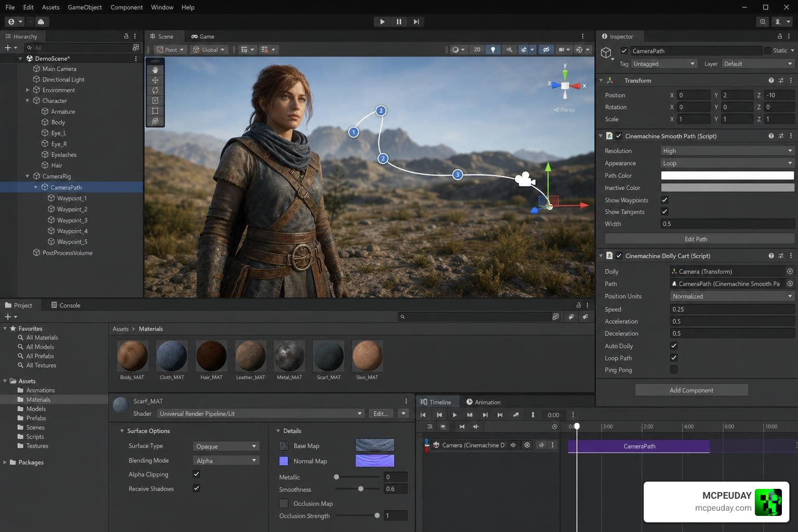
Task: Expand the Environment tree item
Action: 28,90
